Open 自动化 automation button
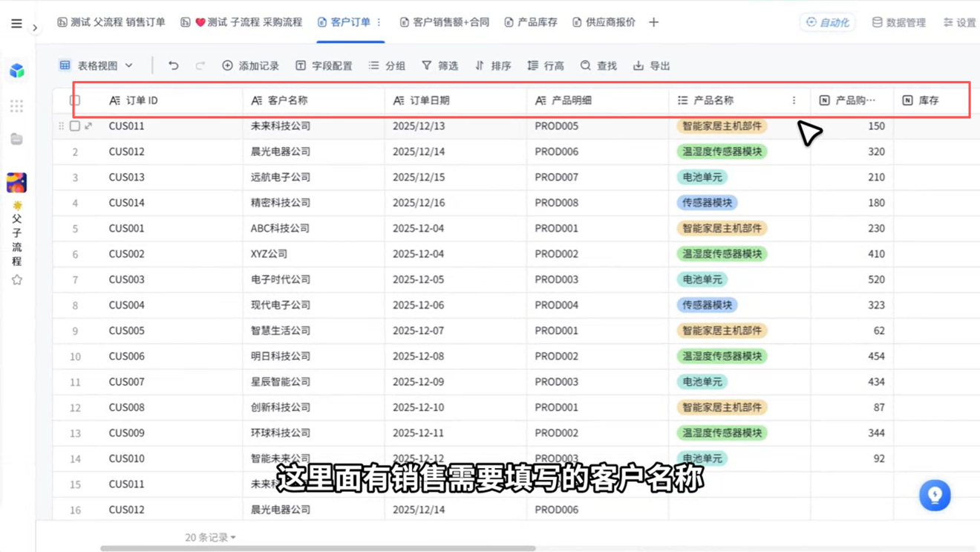 [x=827, y=22]
